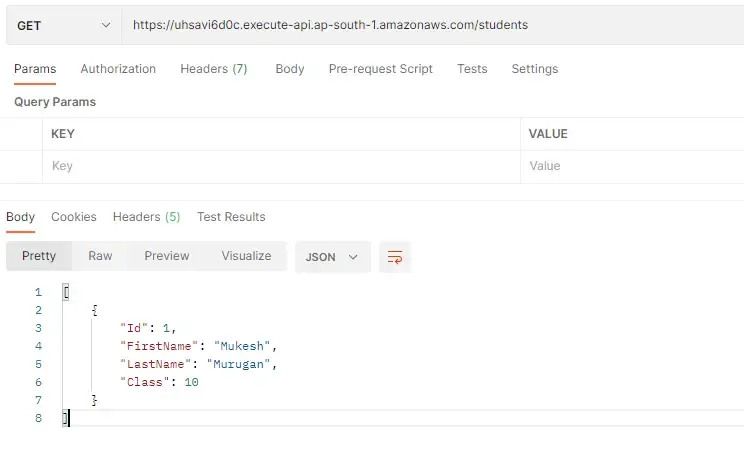Viewport: 744px width, 458px height.
Task: Toggle the wrap lines icon
Action: (395, 257)
